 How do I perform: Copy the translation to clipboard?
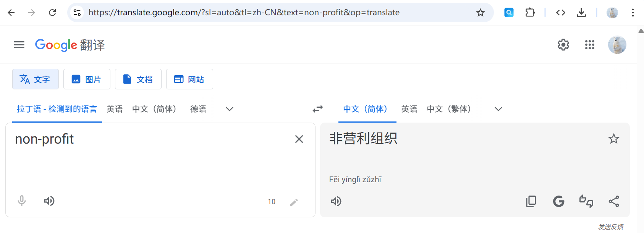pyautogui.click(x=531, y=201)
